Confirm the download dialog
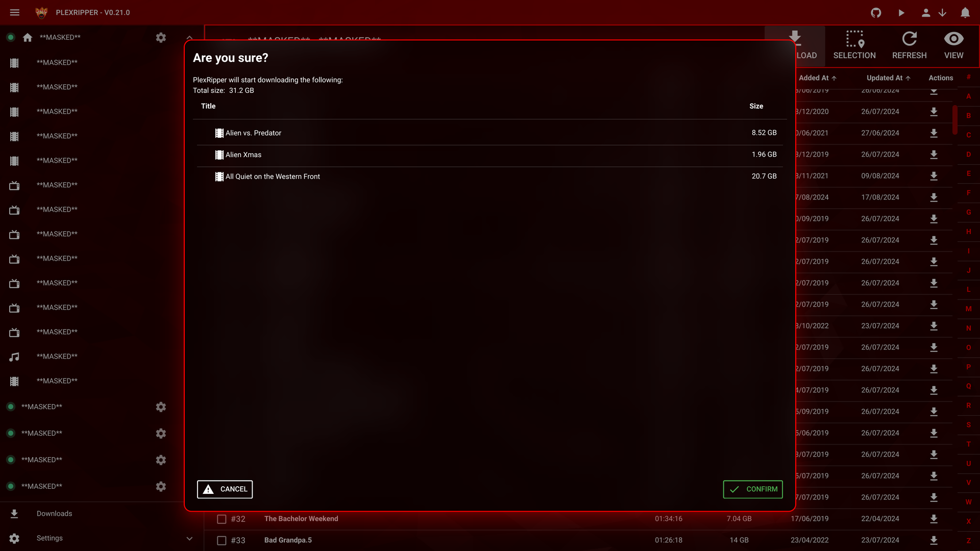The width and height of the screenshot is (980, 551). coord(752,489)
